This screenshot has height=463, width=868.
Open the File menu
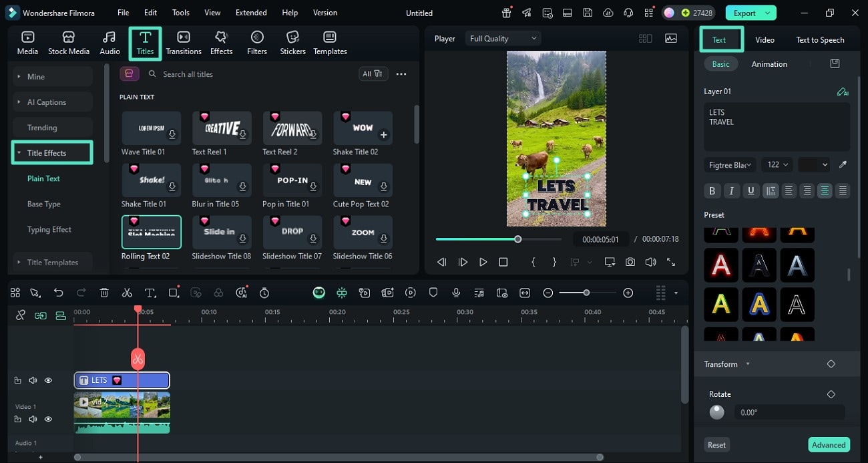[124, 13]
